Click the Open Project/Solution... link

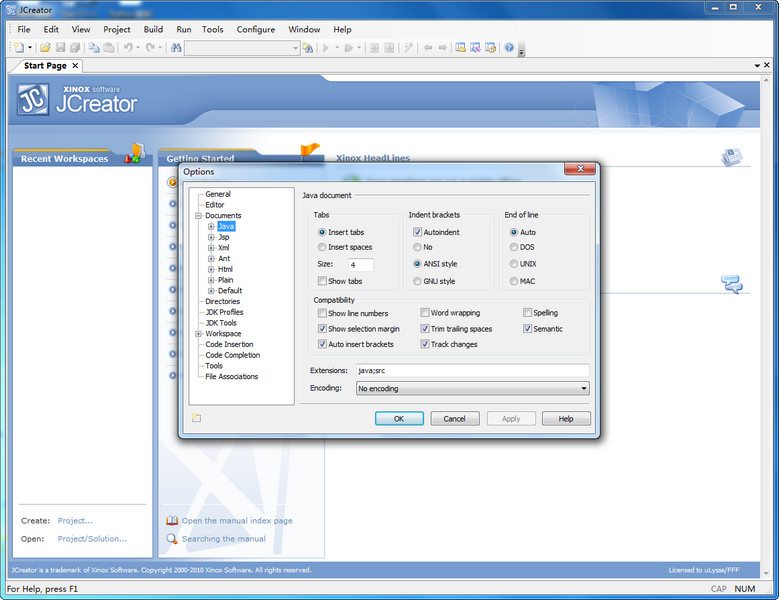pos(92,538)
